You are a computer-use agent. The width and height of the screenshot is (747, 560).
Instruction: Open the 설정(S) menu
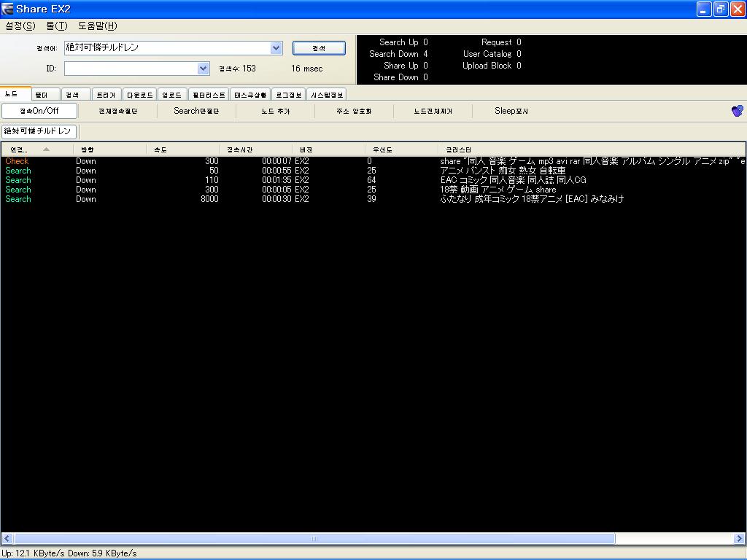pos(20,26)
